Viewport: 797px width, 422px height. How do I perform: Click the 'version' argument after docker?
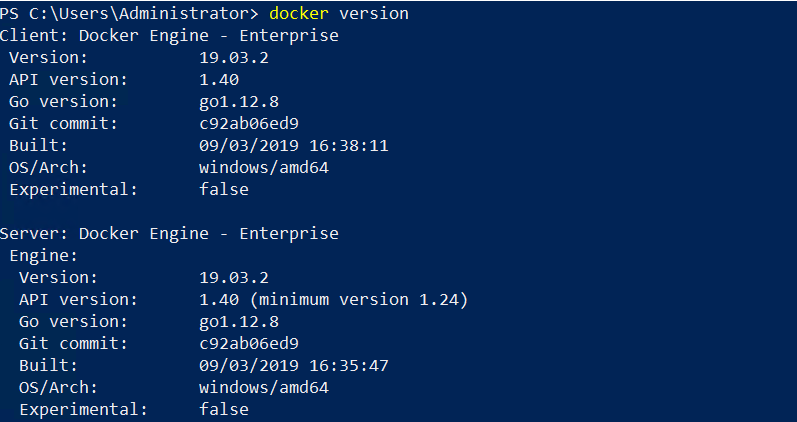[x=374, y=13]
